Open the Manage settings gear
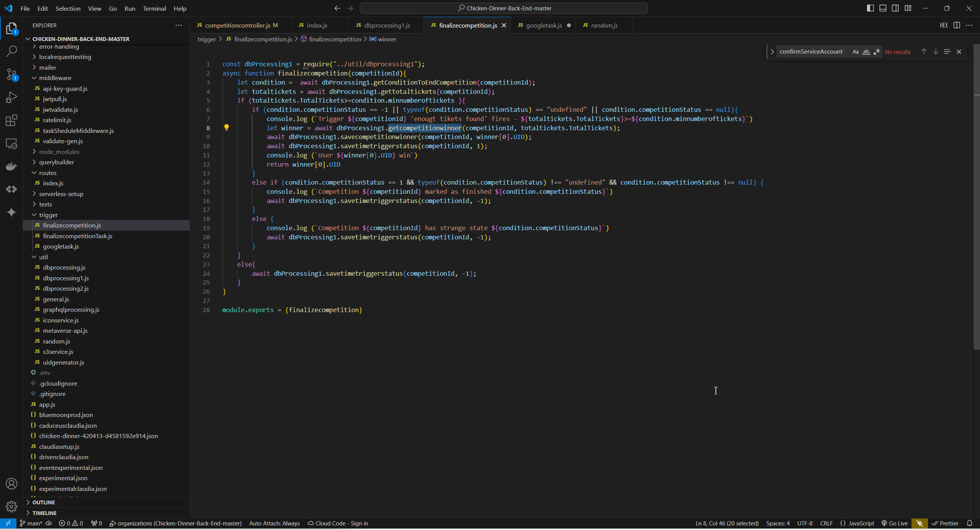 point(11,506)
